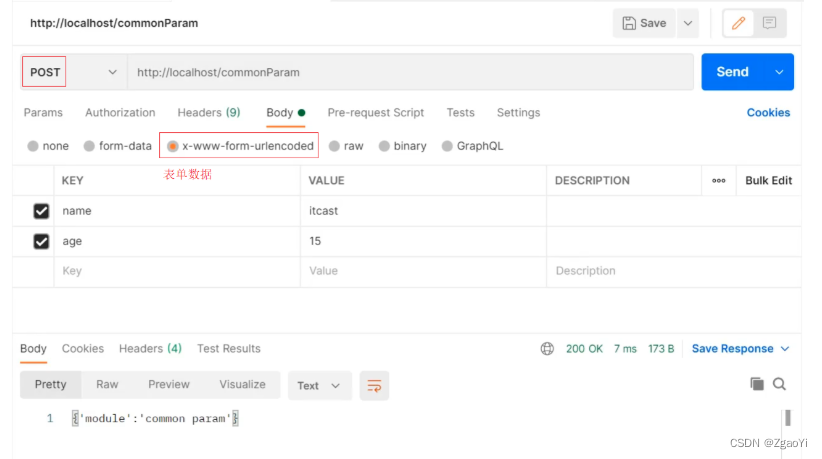Select the Pretty view button

(50, 385)
